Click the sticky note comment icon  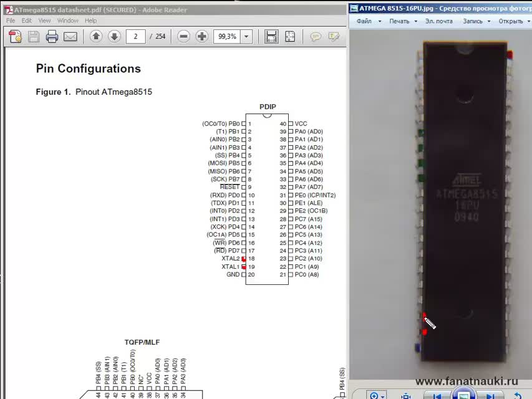point(316,36)
